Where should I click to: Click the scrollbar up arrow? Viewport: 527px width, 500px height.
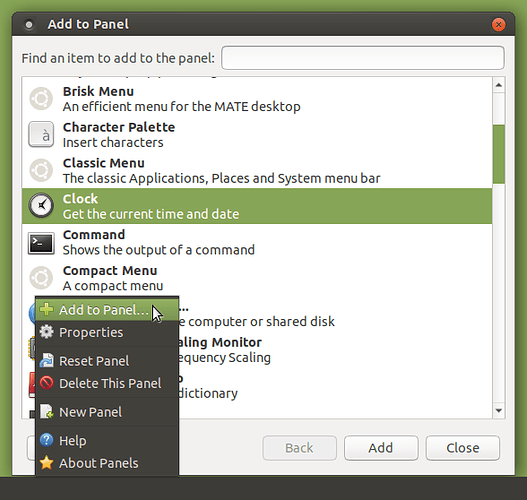(x=498, y=85)
